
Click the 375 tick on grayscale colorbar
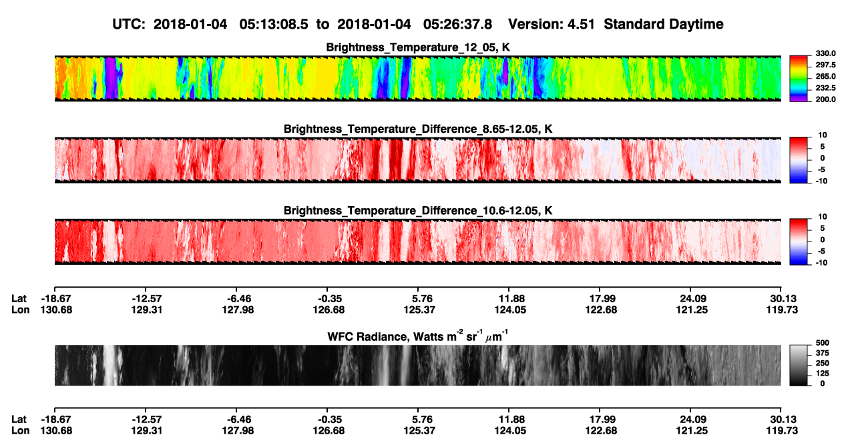[x=823, y=354]
